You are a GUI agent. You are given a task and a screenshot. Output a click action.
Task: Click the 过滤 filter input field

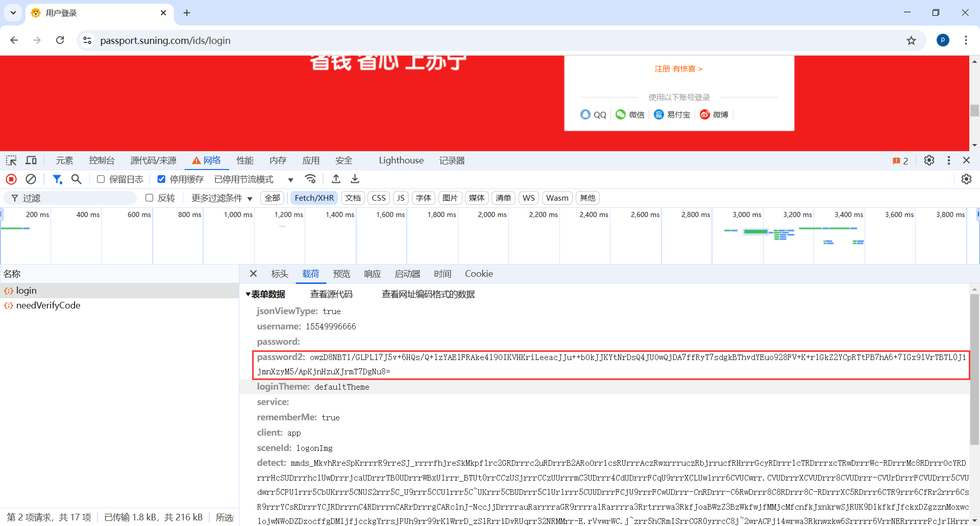pos(70,198)
